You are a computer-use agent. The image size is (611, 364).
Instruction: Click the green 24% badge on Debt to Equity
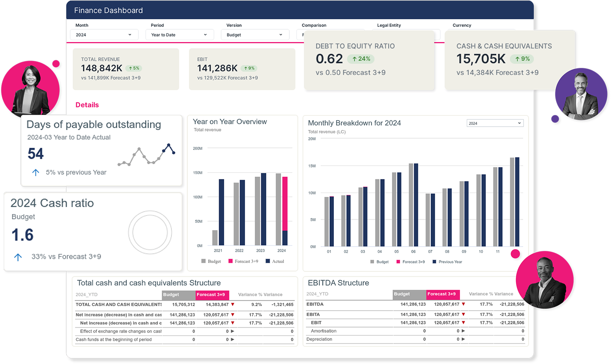(361, 59)
